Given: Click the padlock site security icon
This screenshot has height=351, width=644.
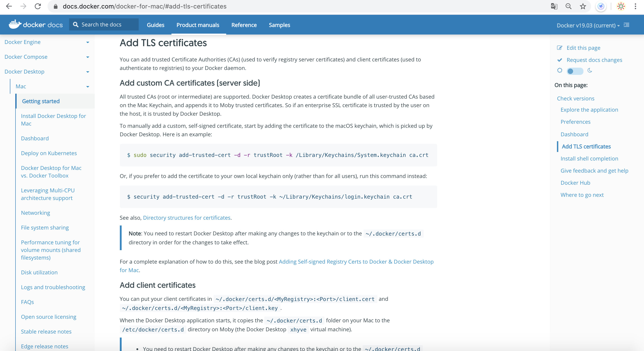Looking at the screenshot, I should [56, 6].
